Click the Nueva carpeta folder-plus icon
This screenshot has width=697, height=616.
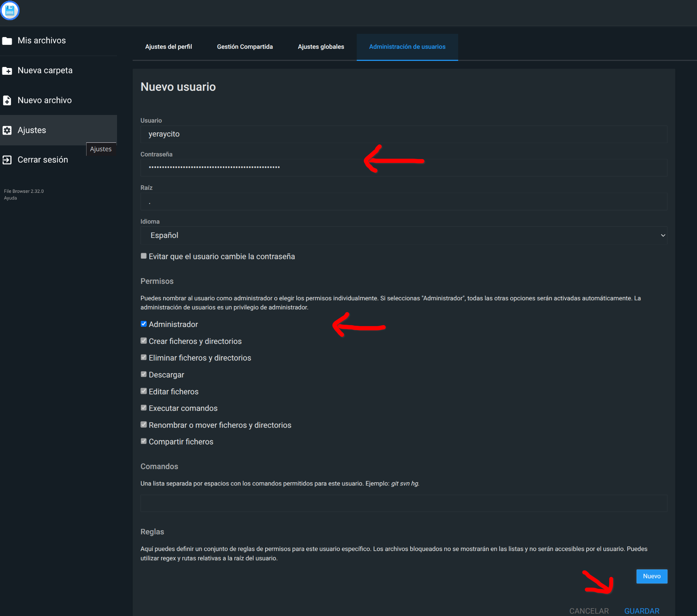7,71
